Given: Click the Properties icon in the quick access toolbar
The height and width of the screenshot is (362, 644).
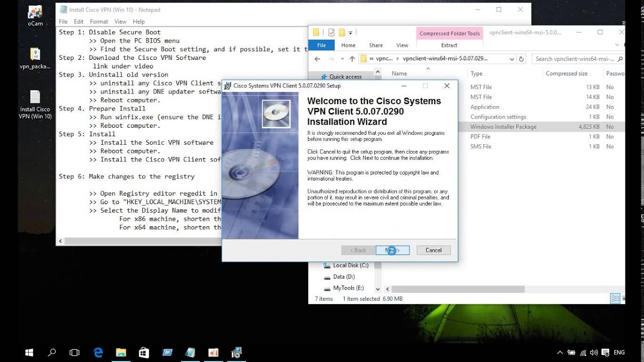Looking at the screenshot, I should click(x=331, y=32).
